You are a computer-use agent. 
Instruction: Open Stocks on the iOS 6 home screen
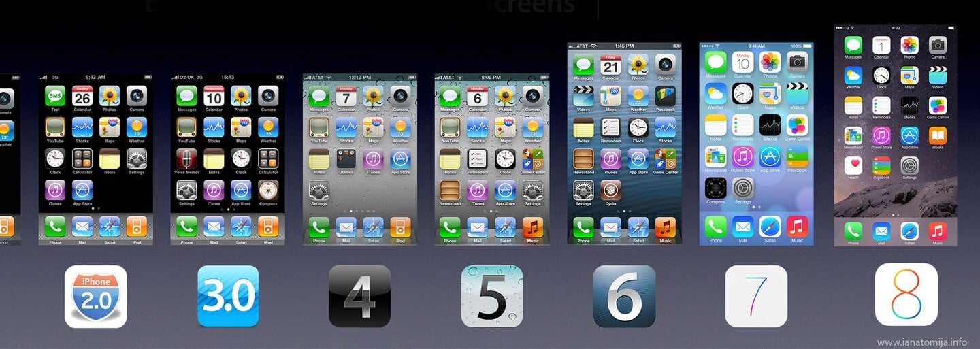coord(665,127)
